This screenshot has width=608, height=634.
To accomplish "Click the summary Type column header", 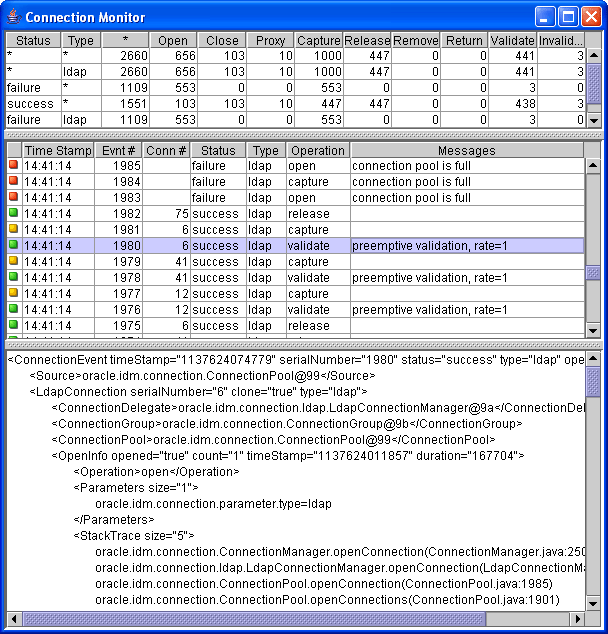I will click(80, 40).
